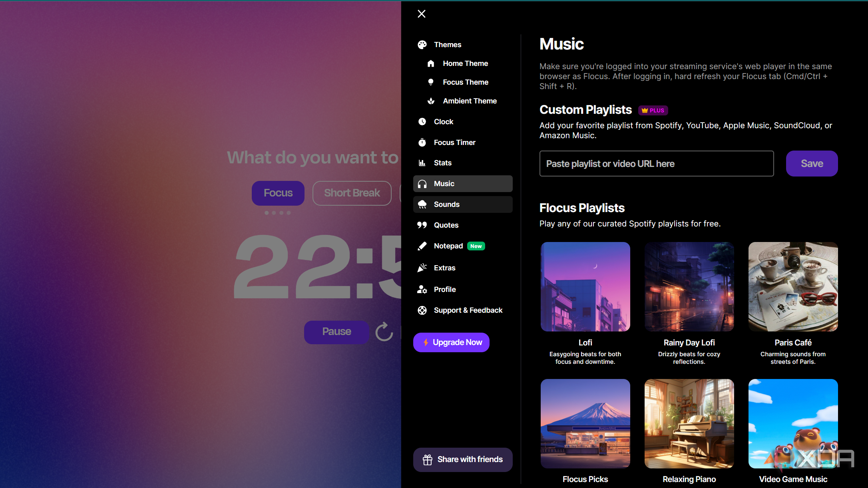Click the 'Paris Café' title text
868x488 pixels.
point(793,343)
